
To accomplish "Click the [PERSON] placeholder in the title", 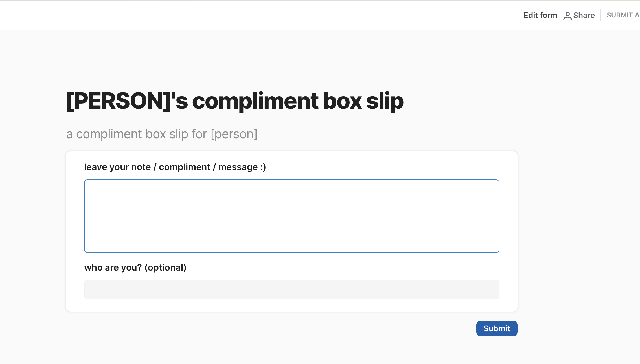I will click(119, 101).
